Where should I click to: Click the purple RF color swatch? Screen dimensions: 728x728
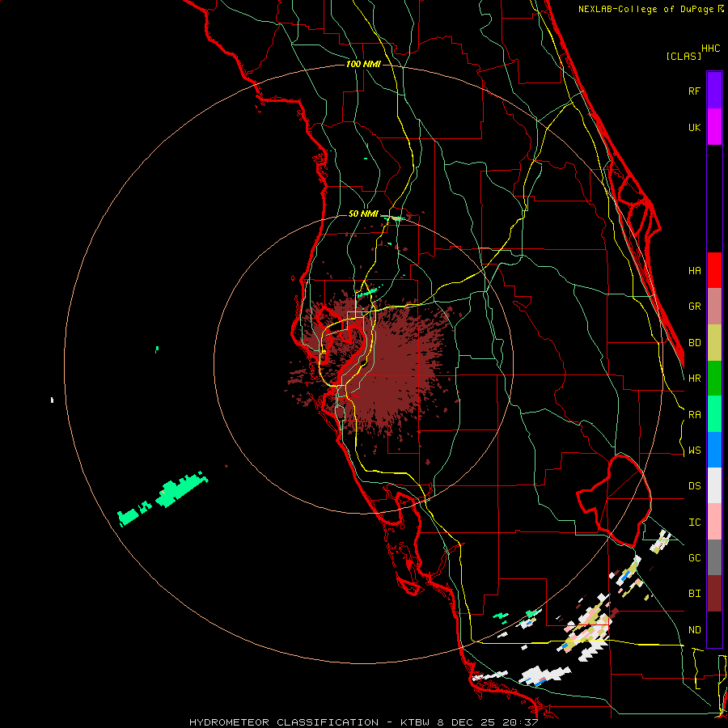pos(714,91)
